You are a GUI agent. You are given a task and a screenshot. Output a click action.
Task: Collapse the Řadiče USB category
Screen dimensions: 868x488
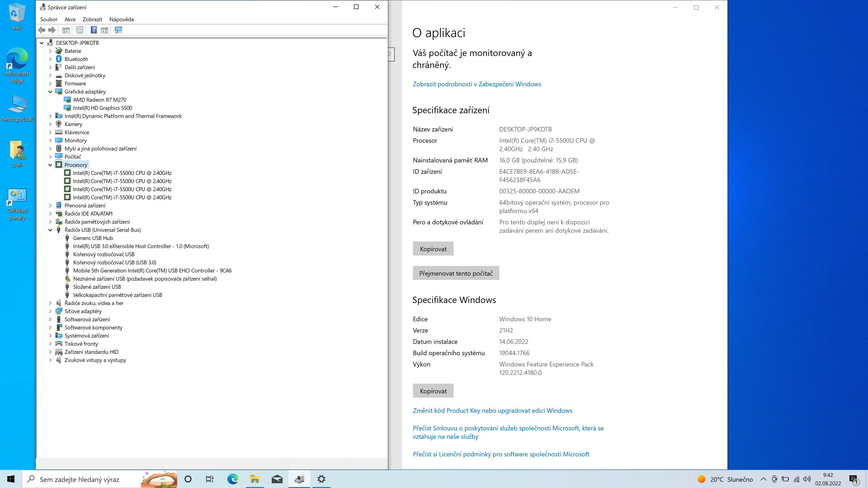(50, 230)
